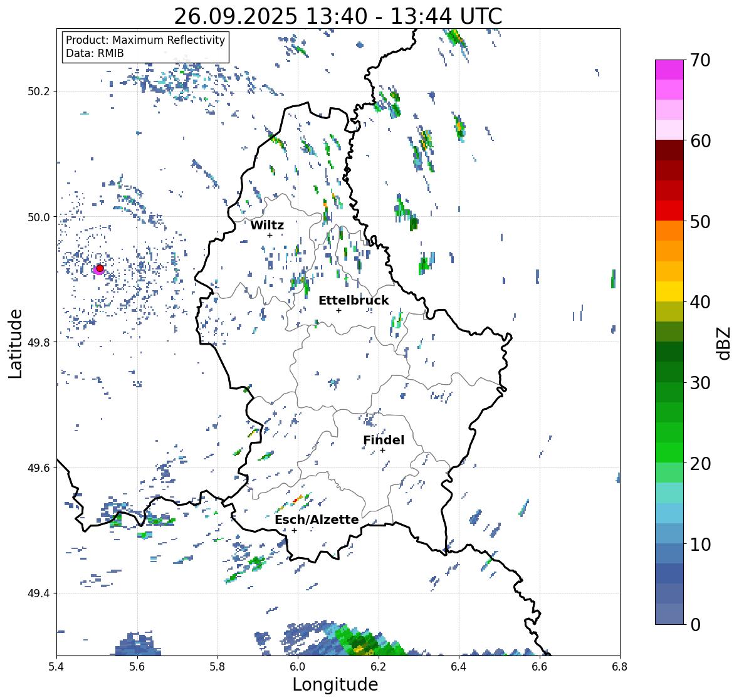Screen dimensions: 739x700
Task: Click the red radar site marker dot
Action: pos(100,268)
